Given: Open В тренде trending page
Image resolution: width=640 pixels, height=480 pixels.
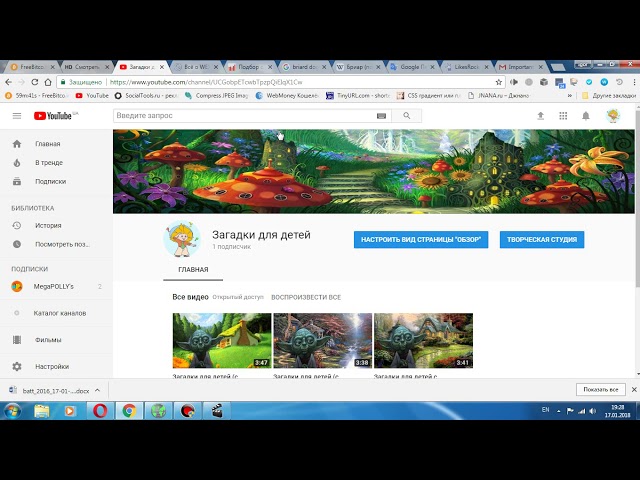Looking at the screenshot, I should pyautogui.click(x=48, y=162).
